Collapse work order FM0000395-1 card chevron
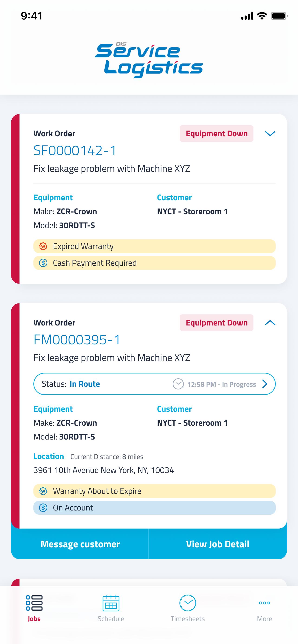This screenshot has height=644, width=298. (270, 322)
